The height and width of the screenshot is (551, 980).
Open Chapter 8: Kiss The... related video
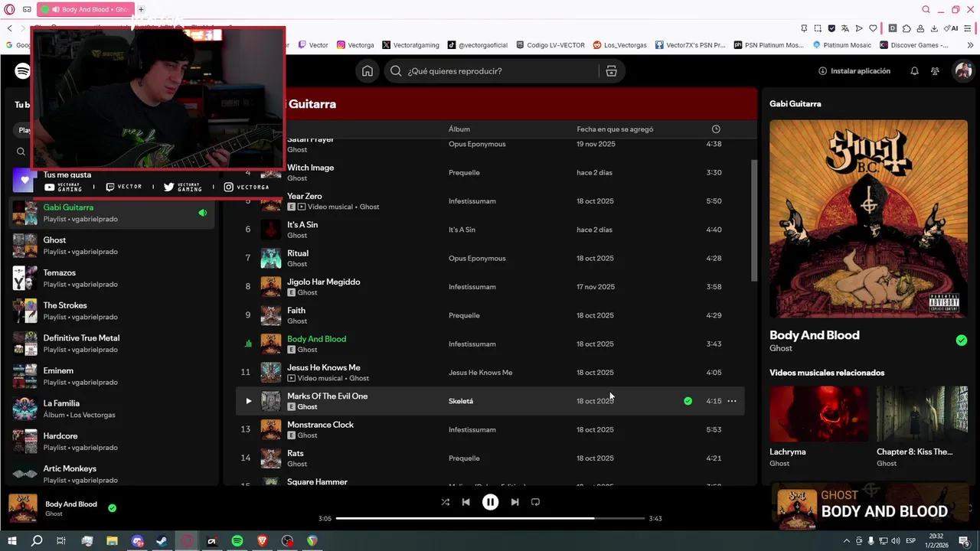922,426
